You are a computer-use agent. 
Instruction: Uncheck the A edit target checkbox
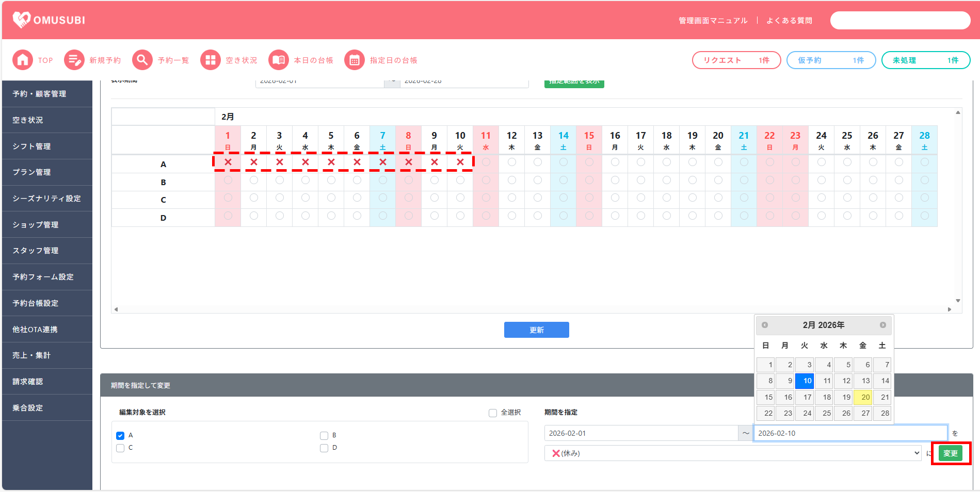pos(120,436)
